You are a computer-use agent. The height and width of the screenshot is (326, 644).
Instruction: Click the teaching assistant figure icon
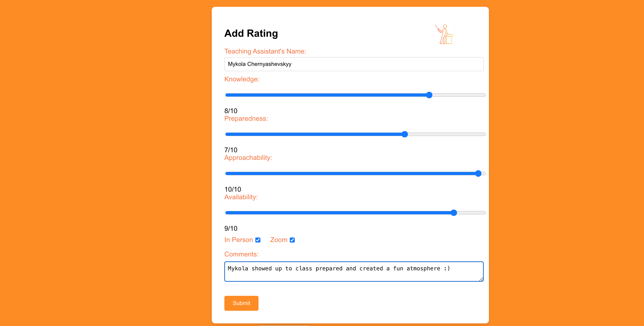point(444,34)
